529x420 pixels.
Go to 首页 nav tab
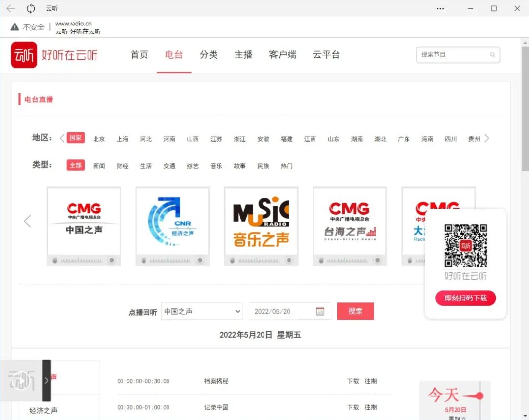coord(139,55)
